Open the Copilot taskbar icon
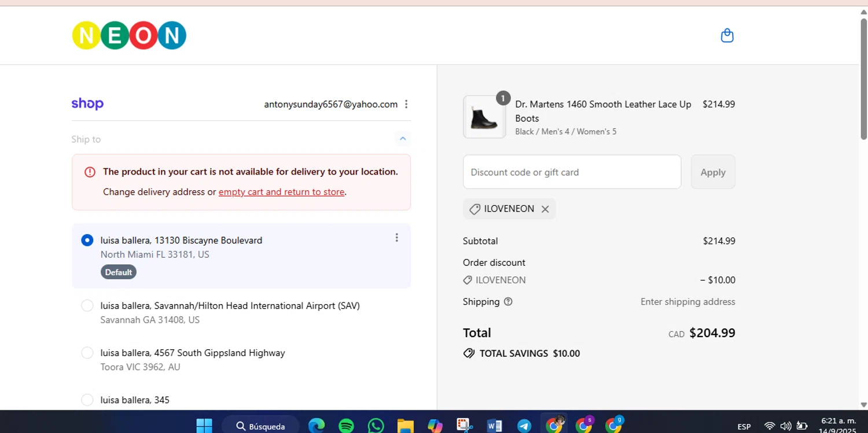Screen dimensions: 868x433 click(435, 426)
